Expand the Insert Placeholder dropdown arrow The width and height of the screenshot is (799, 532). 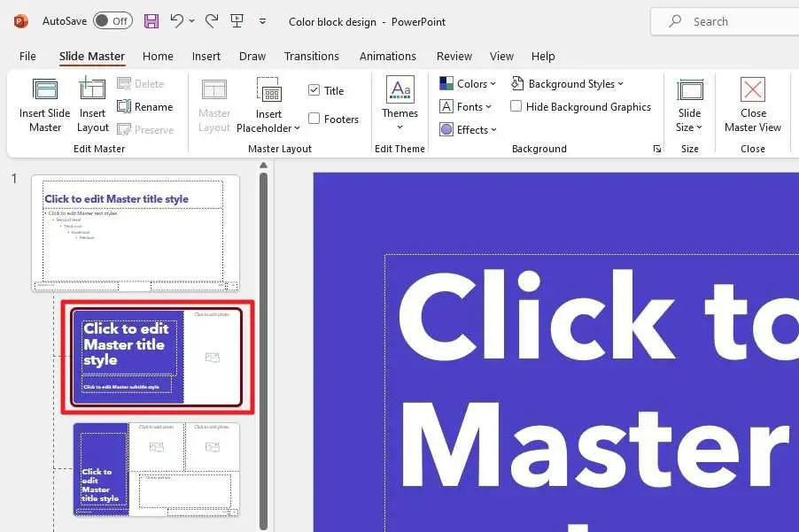click(297, 128)
